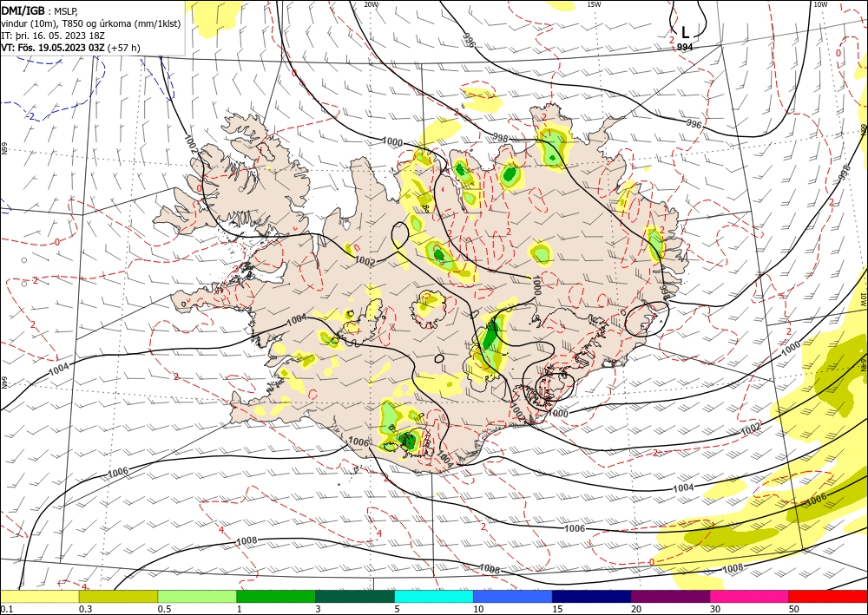Viewport: 868px width, 615px height.
Task: Click the legend value '0.3'
Action: (x=85, y=609)
